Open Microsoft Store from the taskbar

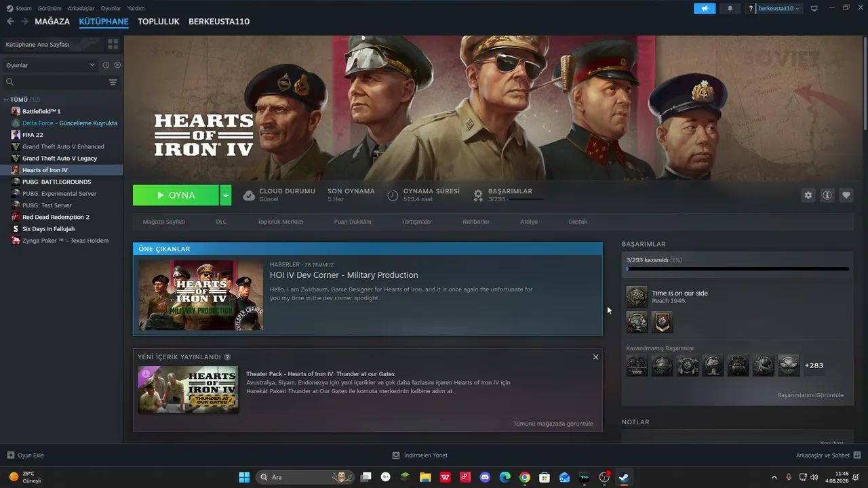tap(545, 477)
